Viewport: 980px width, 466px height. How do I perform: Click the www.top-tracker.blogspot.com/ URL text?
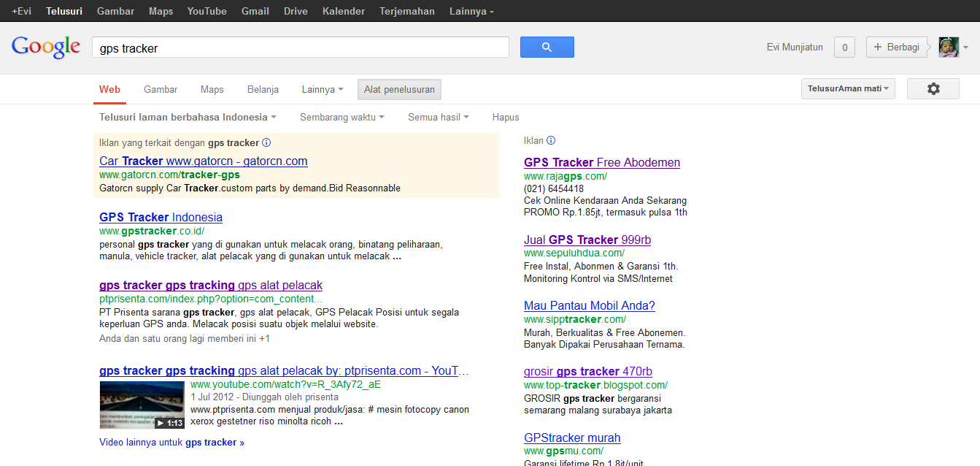click(595, 385)
